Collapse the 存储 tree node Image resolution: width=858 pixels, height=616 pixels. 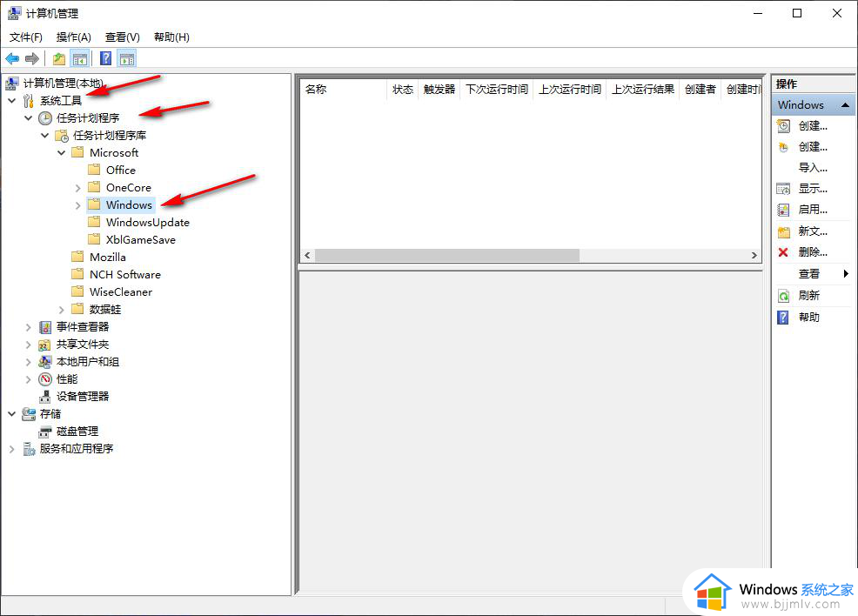point(12,414)
